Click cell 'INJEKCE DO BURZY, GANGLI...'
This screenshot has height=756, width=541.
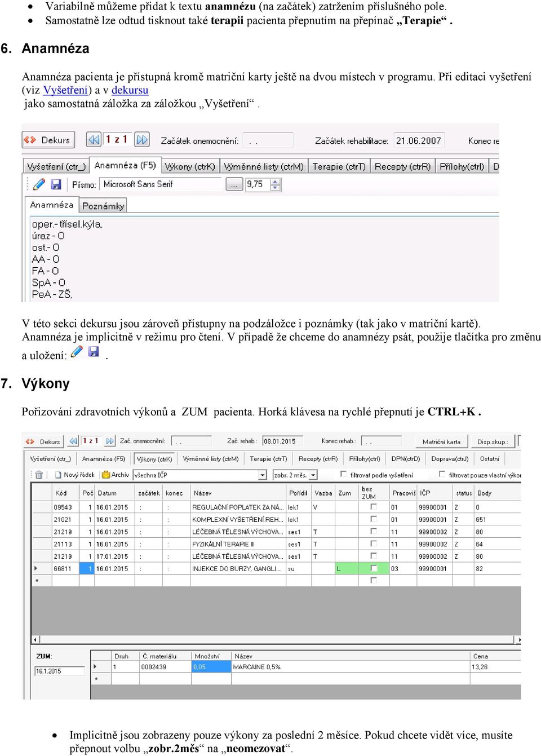click(x=238, y=568)
